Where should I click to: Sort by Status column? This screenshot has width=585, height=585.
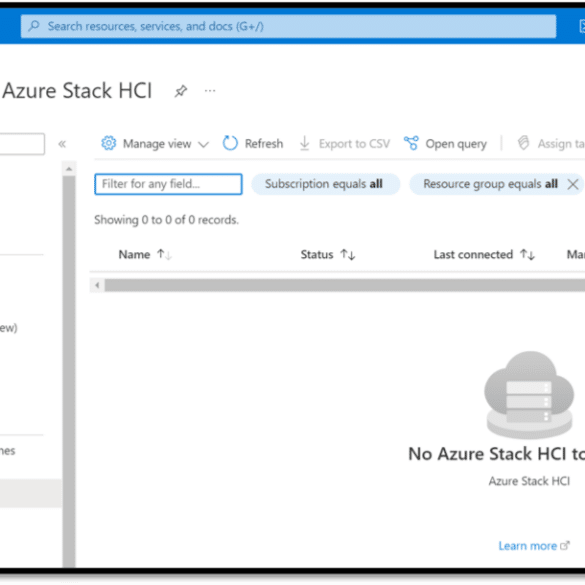tap(348, 254)
